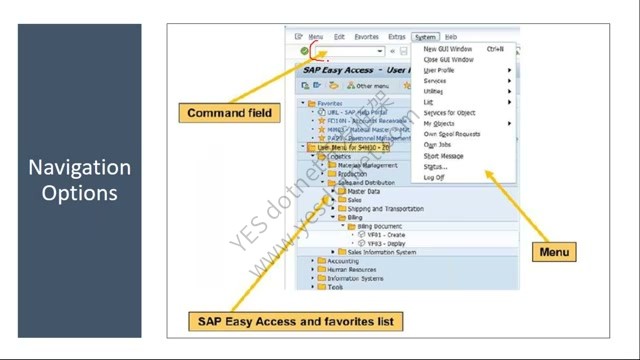This screenshot has height=360, width=640.
Task: Expand the Accounting node arrow
Action: (313, 260)
